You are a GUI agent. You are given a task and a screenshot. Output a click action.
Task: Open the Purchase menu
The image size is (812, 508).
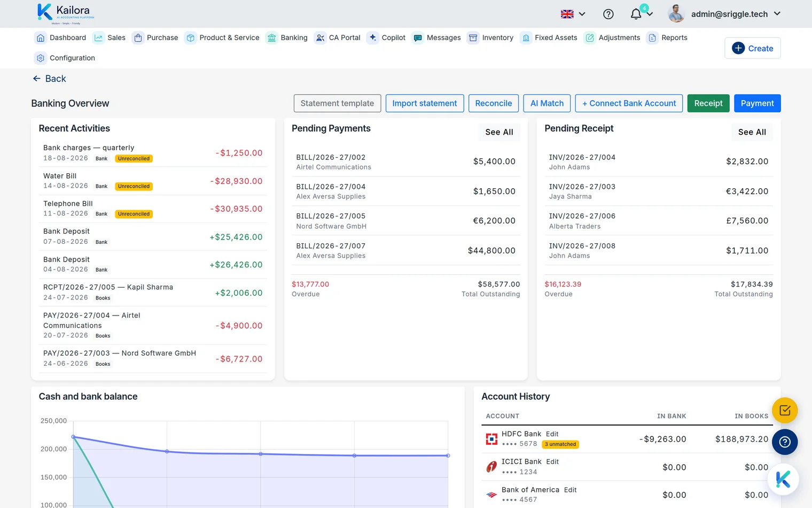[x=155, y=38]
